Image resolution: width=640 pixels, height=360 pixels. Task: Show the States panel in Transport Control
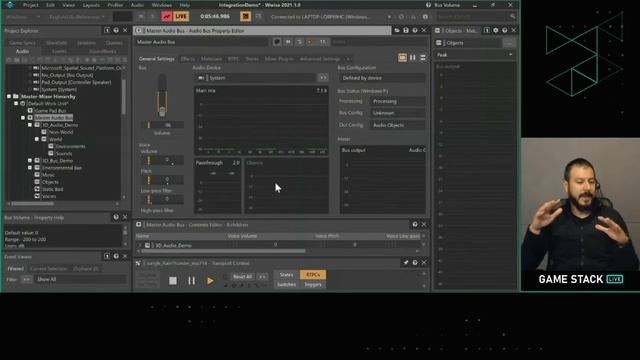286,275
